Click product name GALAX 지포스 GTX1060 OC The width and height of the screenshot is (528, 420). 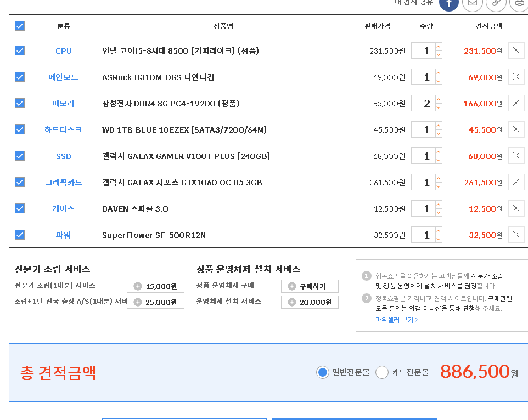click(182, 182)
